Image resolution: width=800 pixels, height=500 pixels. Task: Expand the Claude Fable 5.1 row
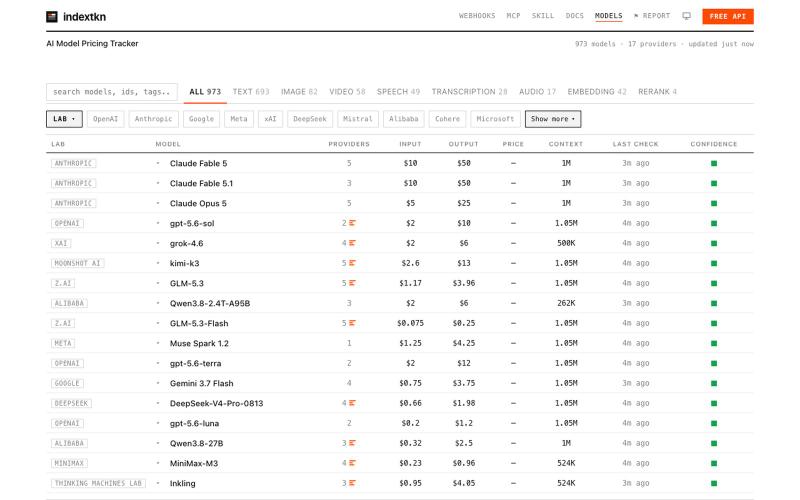click(158, 183)
